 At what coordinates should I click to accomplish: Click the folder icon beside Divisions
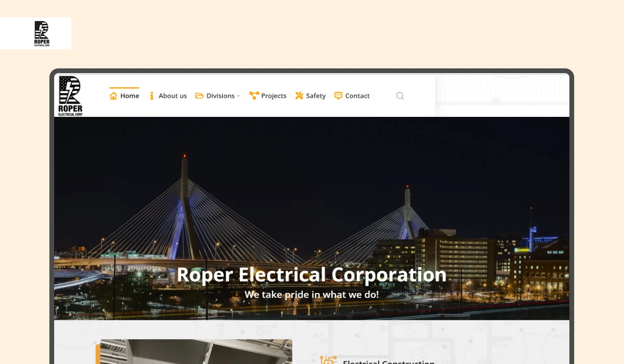[x=199, y=96]
